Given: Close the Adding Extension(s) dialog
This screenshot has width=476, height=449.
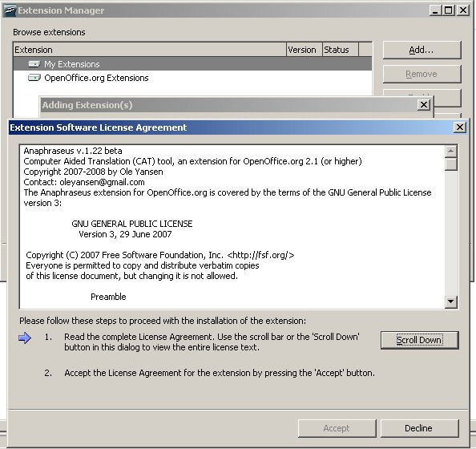Looking at the screenshot, I should coord(423,105).
